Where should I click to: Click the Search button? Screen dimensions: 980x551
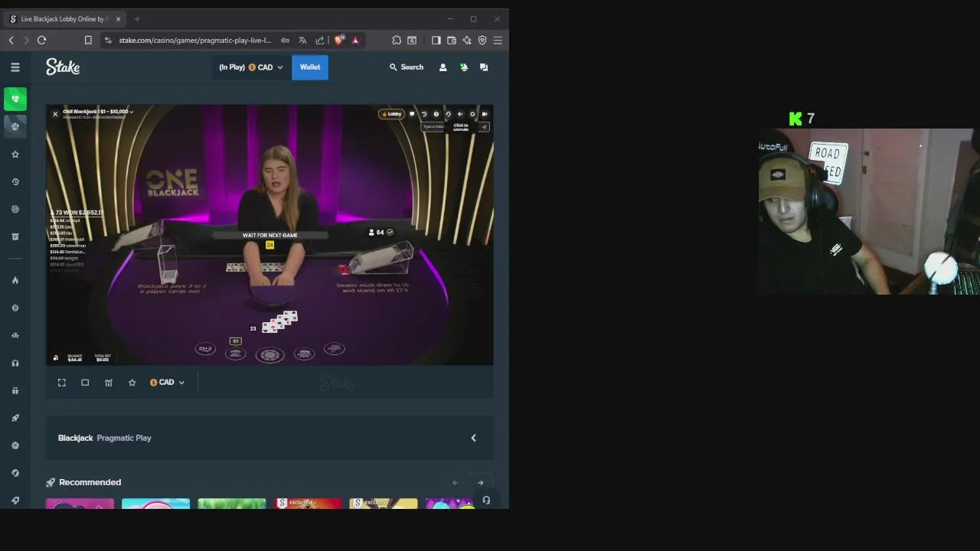click(x=407, y=67)
